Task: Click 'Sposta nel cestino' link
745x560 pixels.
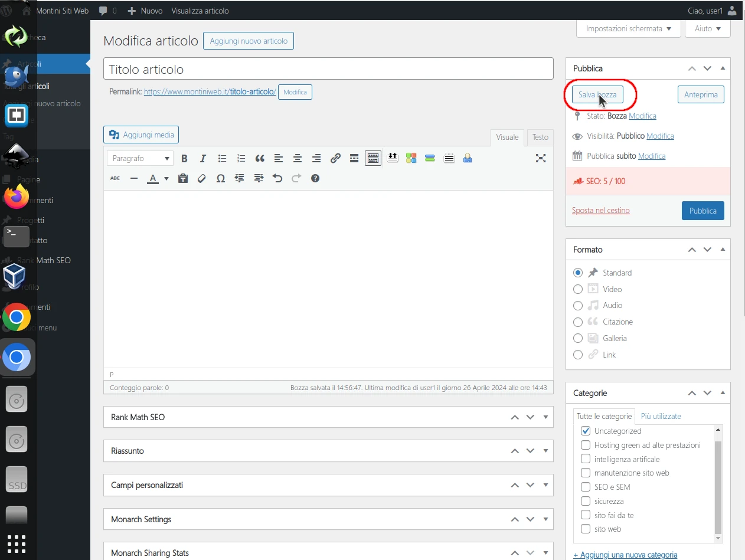Action: pos(600,211)
